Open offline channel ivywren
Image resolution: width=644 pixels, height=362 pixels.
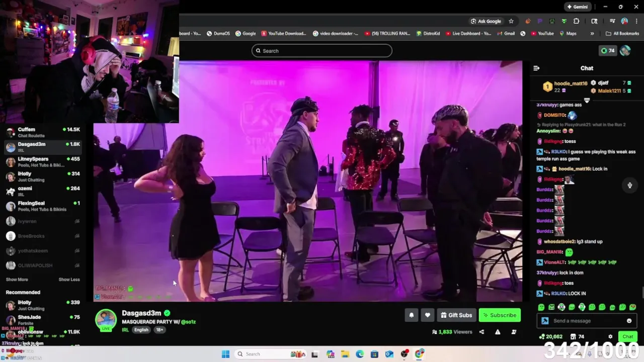click(43, 221)
